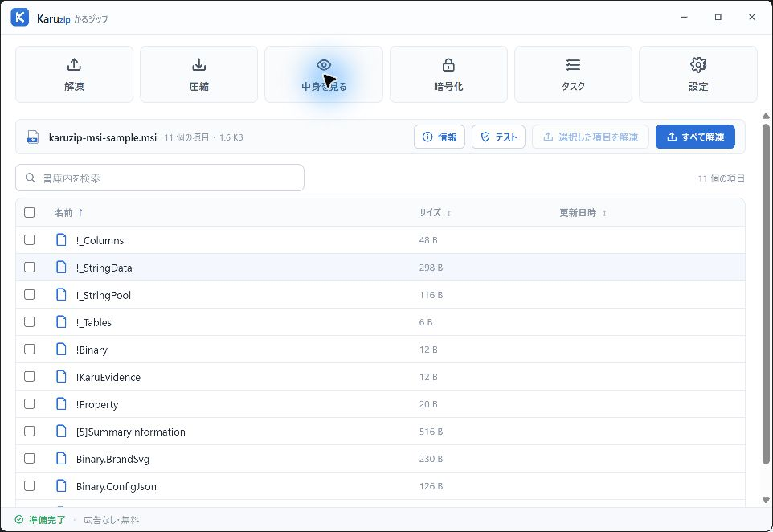Select the !Binary file name

click(x=92, y=350)
